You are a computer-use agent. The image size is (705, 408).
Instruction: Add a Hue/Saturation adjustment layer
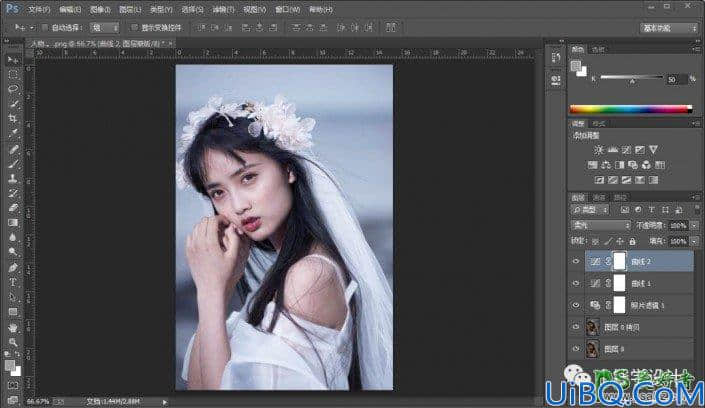click(x=593, y=165)
